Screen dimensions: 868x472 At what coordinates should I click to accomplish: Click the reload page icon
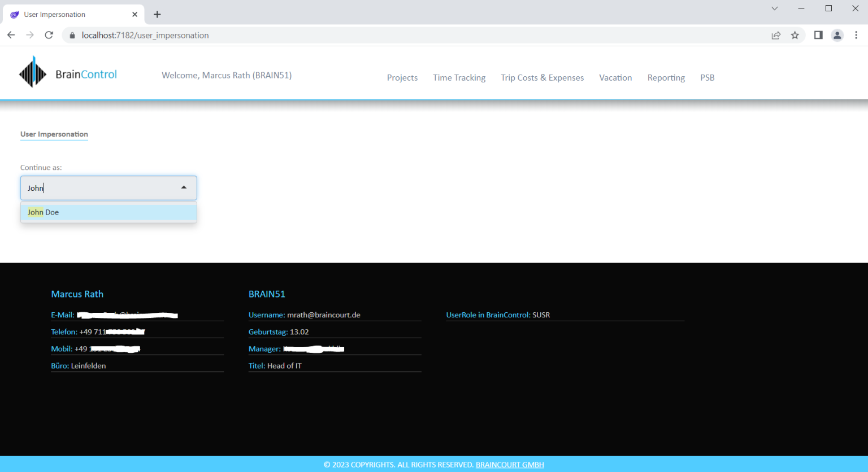click(49, 35)
